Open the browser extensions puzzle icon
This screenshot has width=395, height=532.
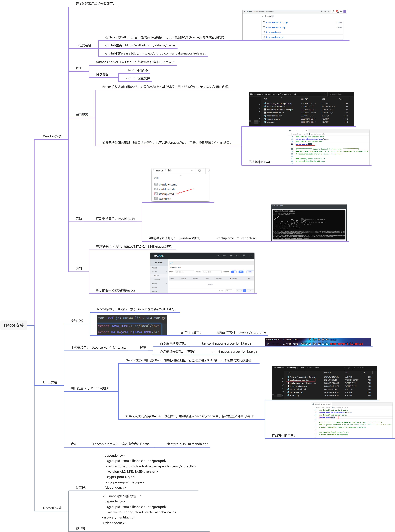[341, 11]
